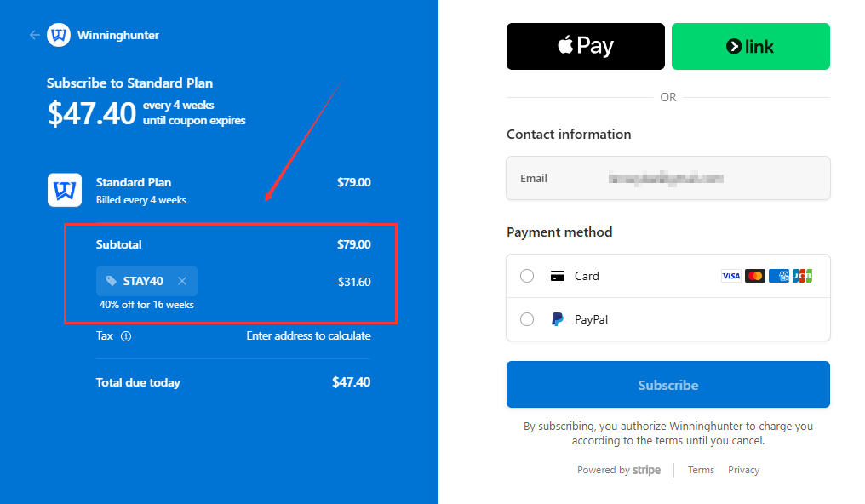Screen dimensions: 865x504
Task: Click the American Express brand icon
Action: pyautogui.click(x=779, y=276)
